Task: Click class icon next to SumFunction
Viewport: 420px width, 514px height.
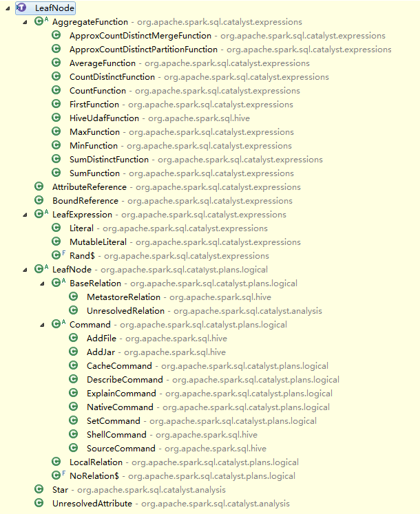Action: click(x=56, y=173)
